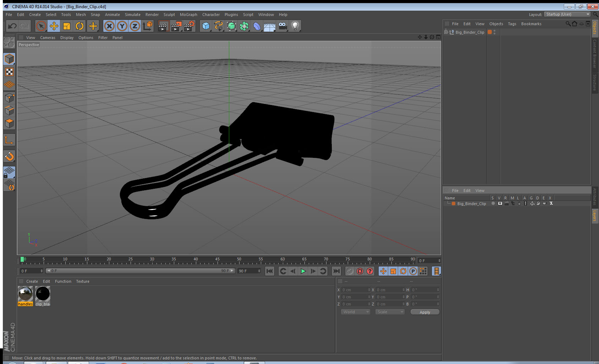
Task: Open the deformer objects icon
Action: pos(257,26)
